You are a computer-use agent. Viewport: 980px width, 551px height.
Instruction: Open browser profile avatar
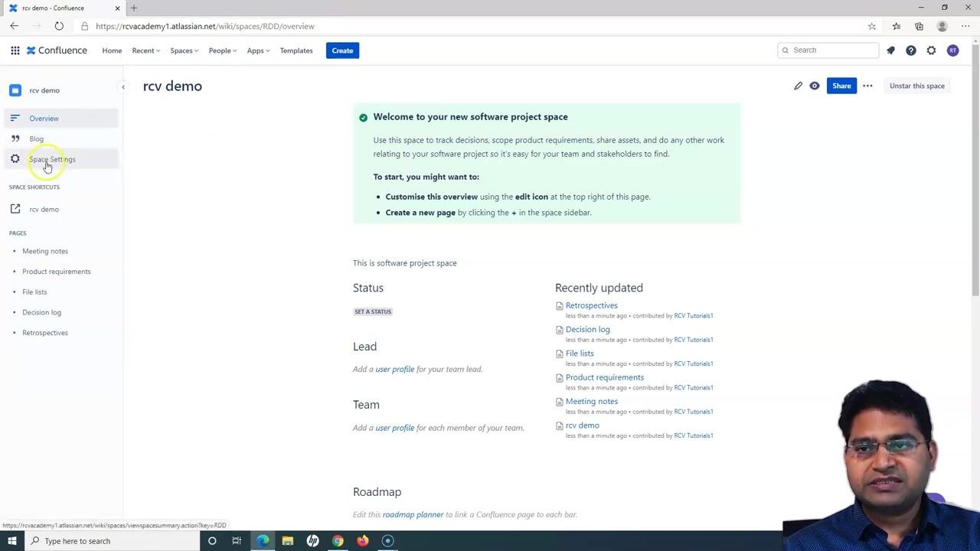click(x=942, y=26)
